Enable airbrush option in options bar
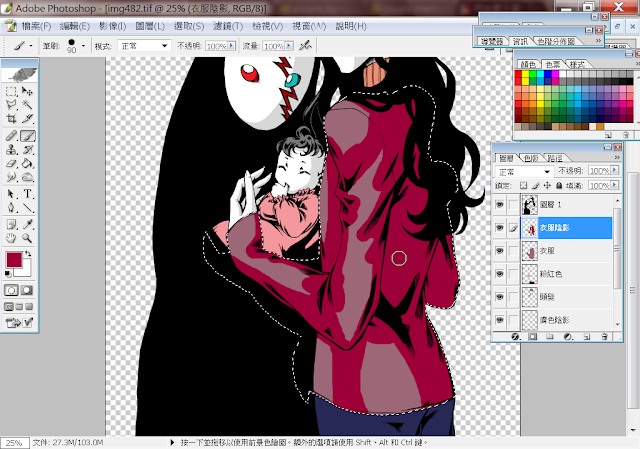 [x=305, y=46]
